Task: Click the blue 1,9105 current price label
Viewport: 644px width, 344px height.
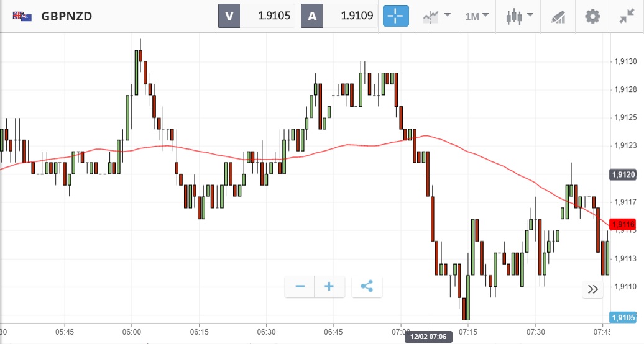Action: coord(623,317)
